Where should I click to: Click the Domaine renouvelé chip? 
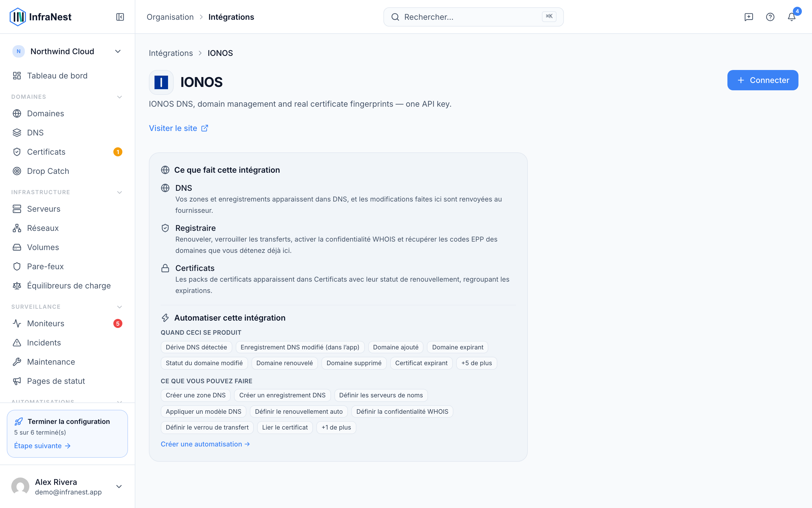284,363
